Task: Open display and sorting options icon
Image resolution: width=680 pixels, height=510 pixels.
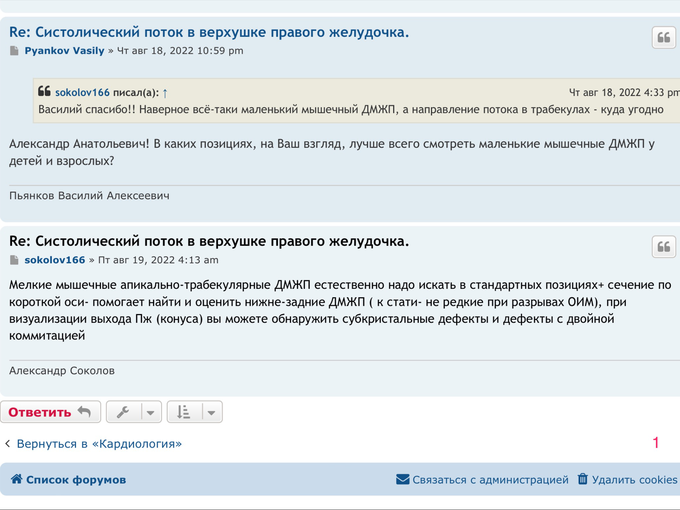Action: click(183, 412)
